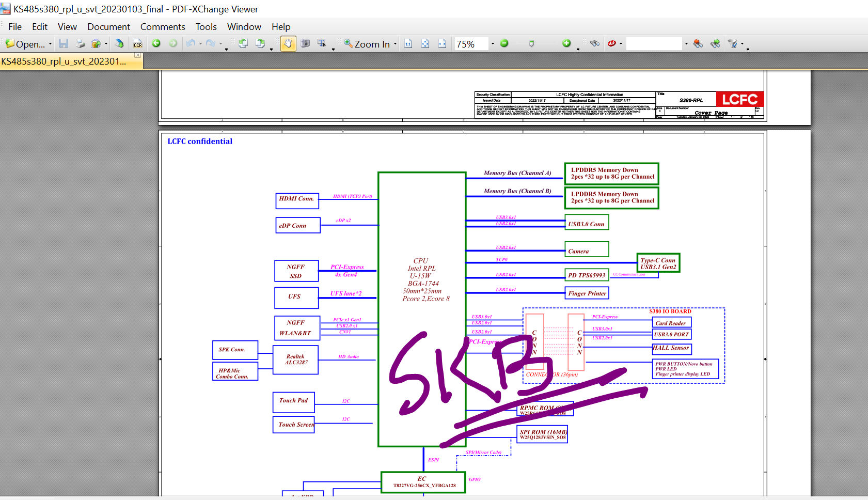Image resolution: width=868 pixels, height=500 pixels.
Task: Click the 'HALL Sensor' block label
Action: tap(671, 349)
